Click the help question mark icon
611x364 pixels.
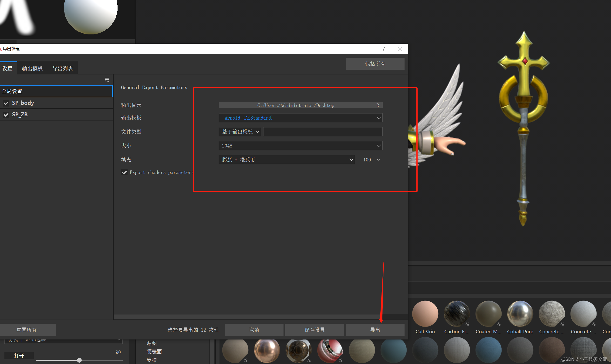(383, 49)
